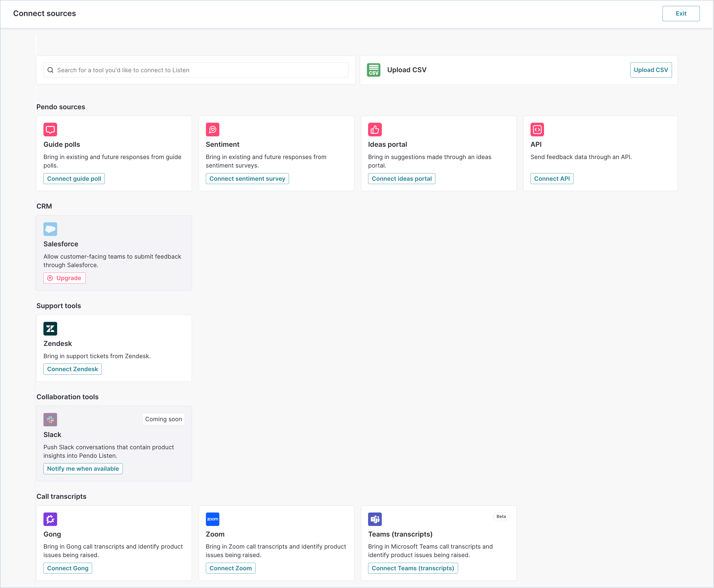Click the ideas portal suggestions description

coord(430,161)
